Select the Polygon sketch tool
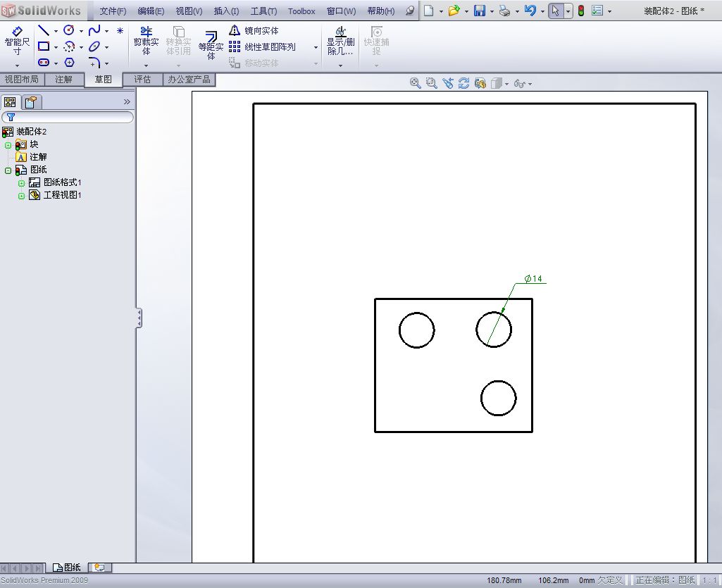Image resolution: width=722 pixels, height=588 pixels. (69, 62)
